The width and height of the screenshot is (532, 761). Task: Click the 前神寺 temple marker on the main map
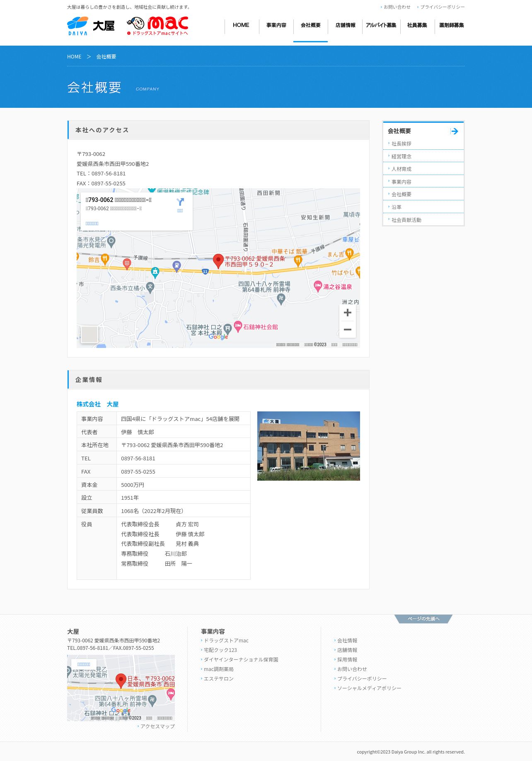[x=281, y=299]
